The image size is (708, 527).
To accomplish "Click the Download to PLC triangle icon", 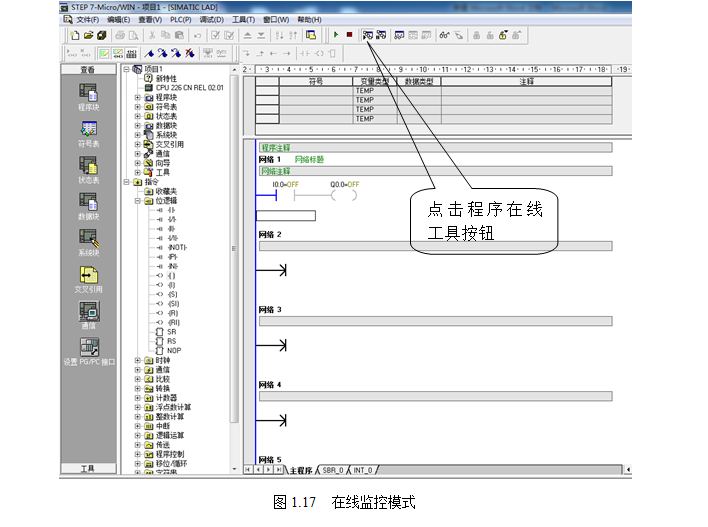I will point(261,35).
